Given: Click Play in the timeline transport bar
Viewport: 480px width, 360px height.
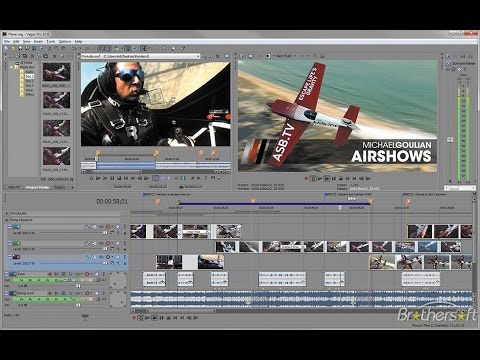Looking at the screenshot, I should coord(154,318).
